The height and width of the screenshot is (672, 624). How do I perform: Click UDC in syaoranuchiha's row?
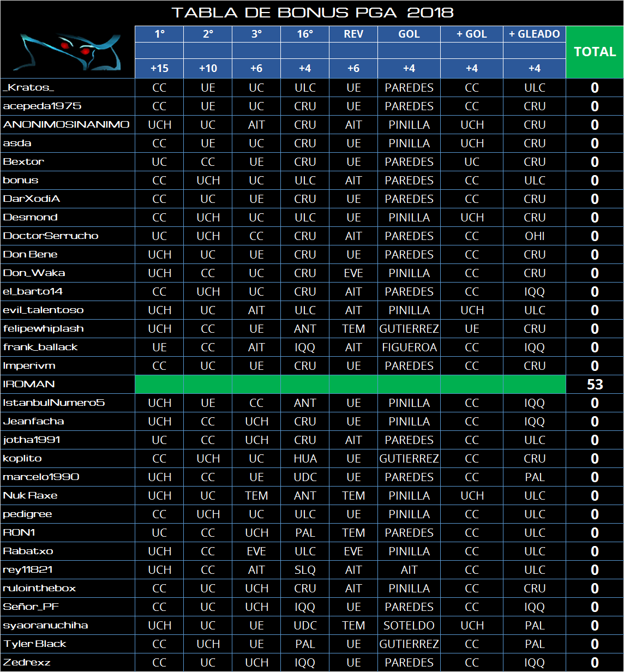305,626
